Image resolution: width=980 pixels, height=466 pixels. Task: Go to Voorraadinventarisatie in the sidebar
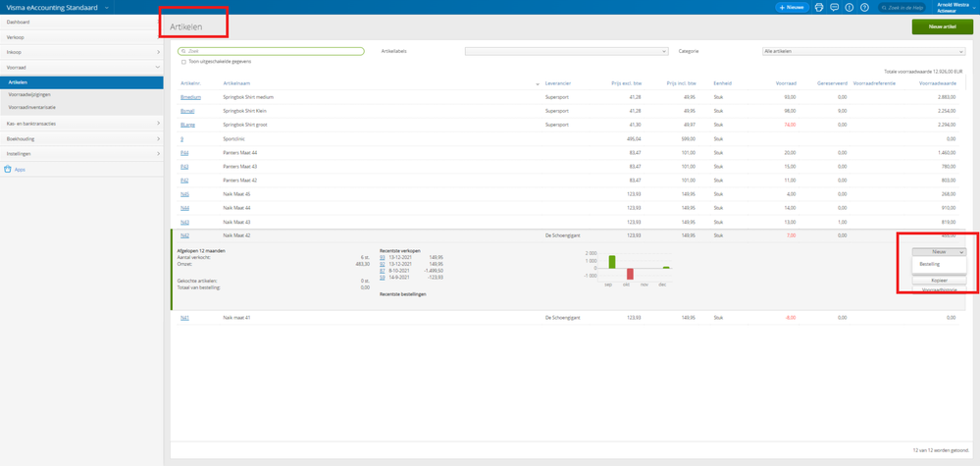tap(32, 108)
